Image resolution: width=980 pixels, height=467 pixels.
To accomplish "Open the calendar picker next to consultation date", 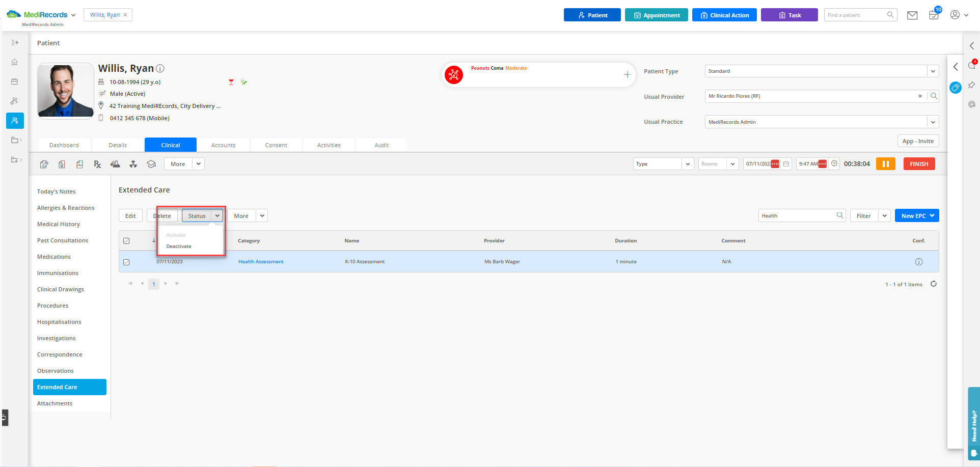I will pyautogui.click(x=786, y=164).
